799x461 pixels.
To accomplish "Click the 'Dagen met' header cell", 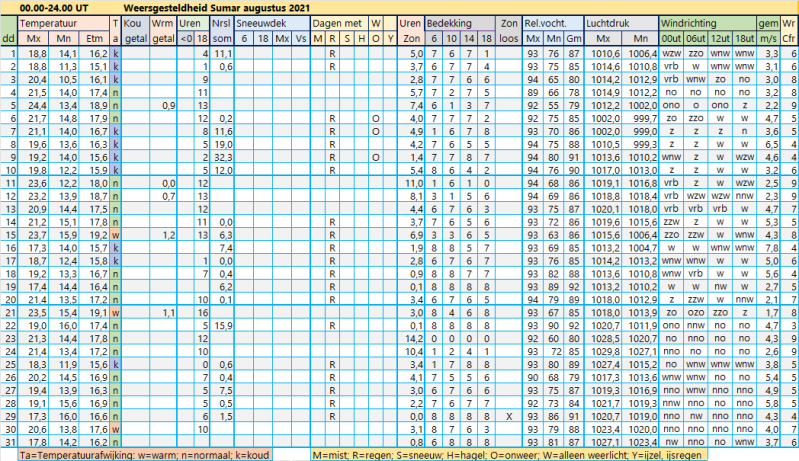I will (x=336, y=21).
